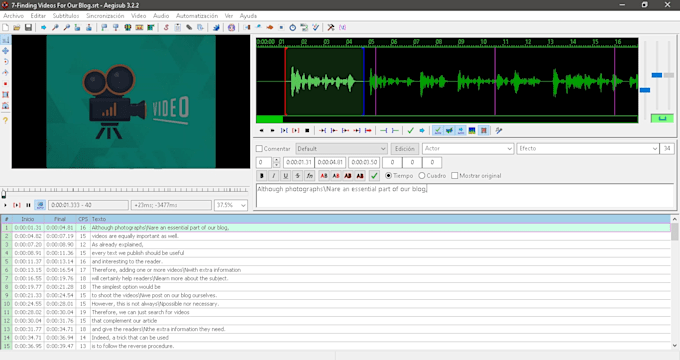Set primary color with first AB button

324,176
